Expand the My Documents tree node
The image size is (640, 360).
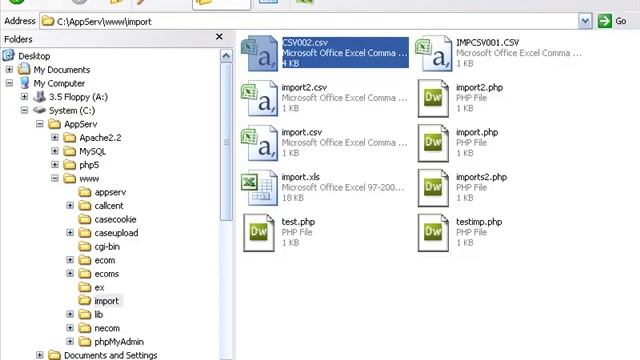click(x=9, y=69)
